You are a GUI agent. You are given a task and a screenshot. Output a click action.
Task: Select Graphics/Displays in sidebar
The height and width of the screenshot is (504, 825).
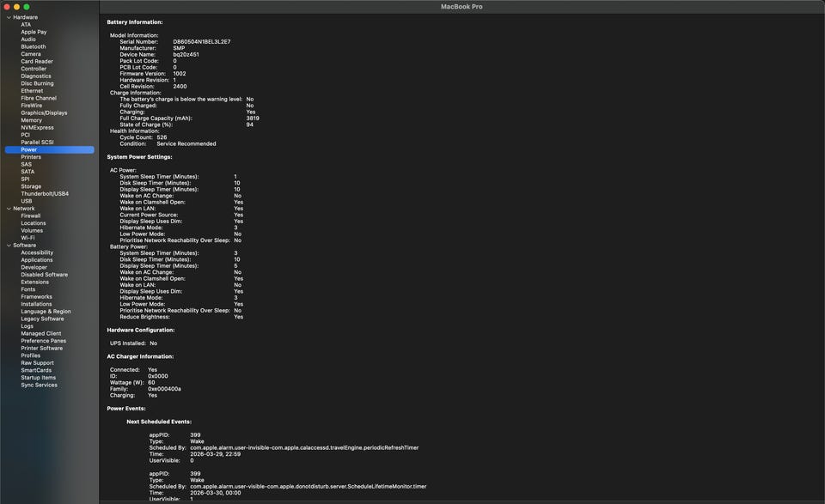[x=44, y=112]
